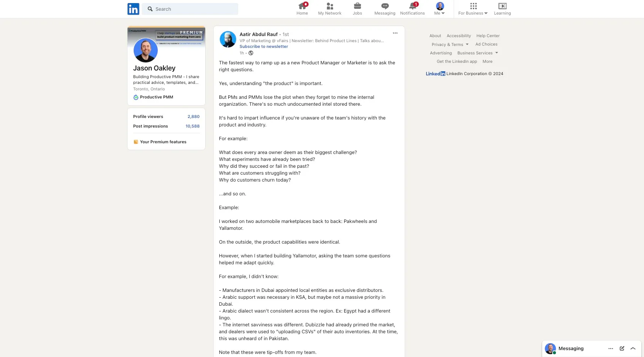Open the Advertising footer link
Screen dimensions: 644x357
441,53
